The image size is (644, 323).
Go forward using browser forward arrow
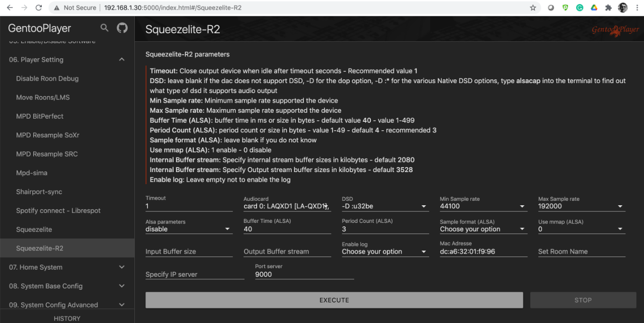24,8
